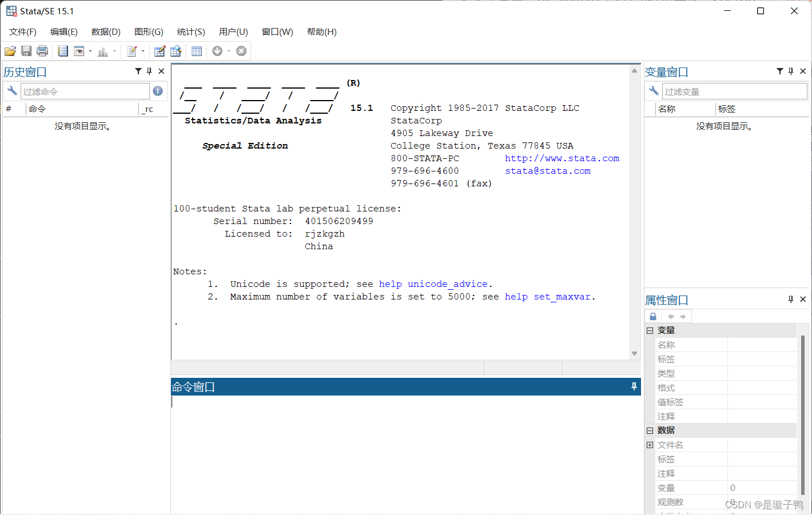Click the previous arrow in 属性窗口
This screenshot has height=515, width=812.
click(671, 316)
